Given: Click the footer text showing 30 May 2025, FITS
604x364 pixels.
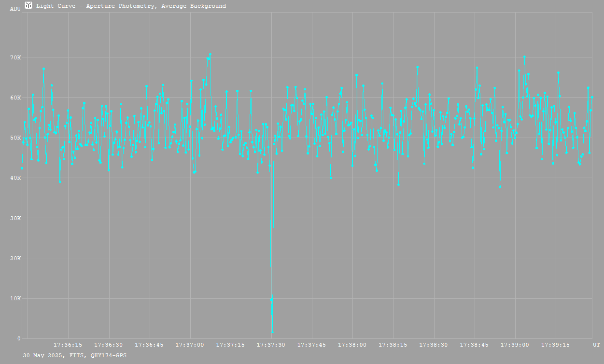Looking at the screenshot, I should pyautogui.click(x=75, y=355).
